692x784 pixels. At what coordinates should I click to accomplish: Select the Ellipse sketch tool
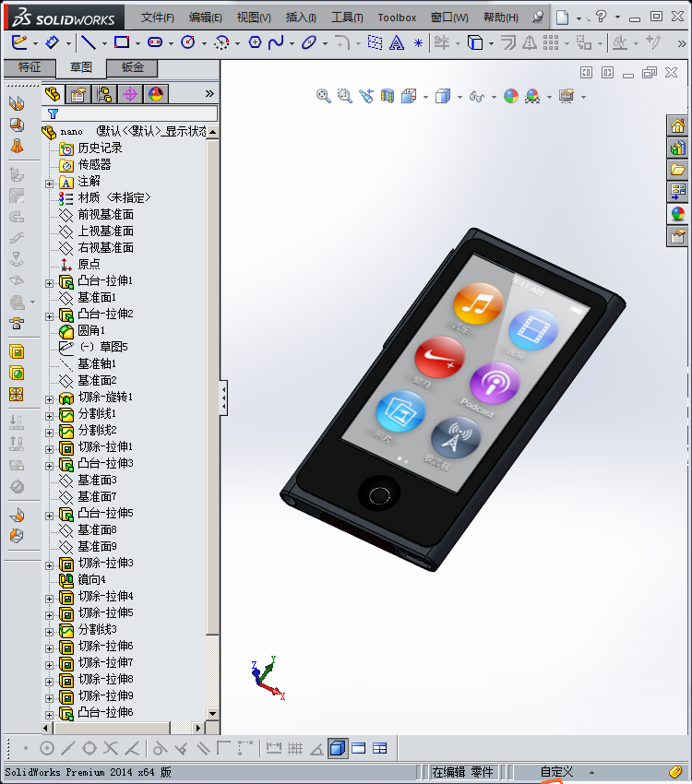[x=309, y=42]
